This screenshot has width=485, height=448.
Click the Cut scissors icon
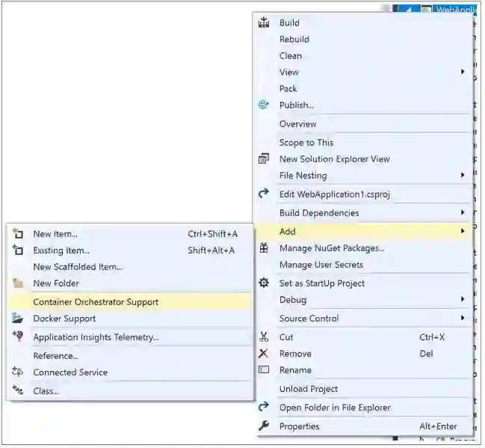(x=263, y=337)
